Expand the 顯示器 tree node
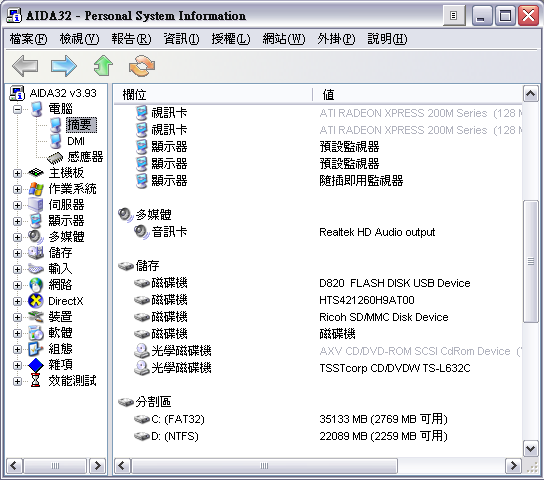This screenshot has width=544, height=480. point(17,221)
